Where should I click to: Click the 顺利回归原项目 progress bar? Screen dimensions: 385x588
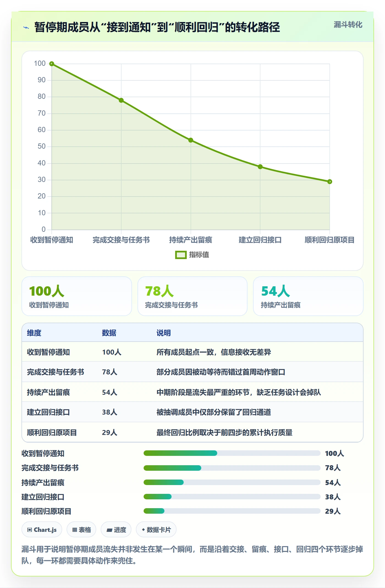(x=232, y=511)
